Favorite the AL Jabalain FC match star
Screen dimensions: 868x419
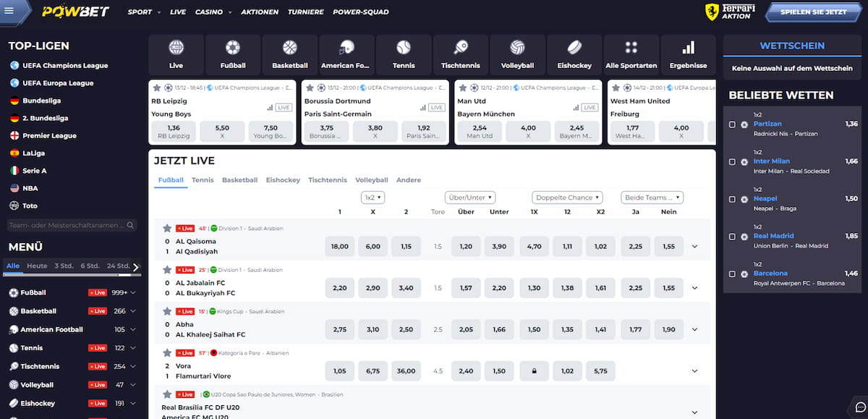[167, 270]
